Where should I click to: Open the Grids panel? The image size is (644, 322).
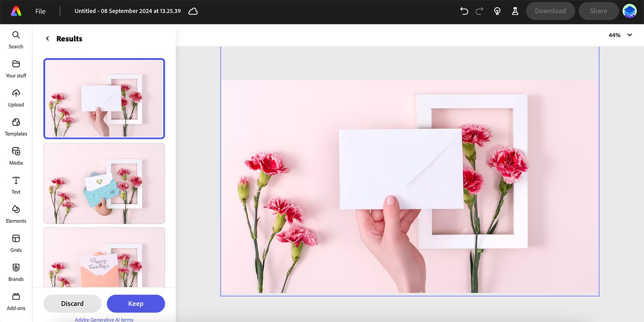pyautogui.click(x=16, y=243)
